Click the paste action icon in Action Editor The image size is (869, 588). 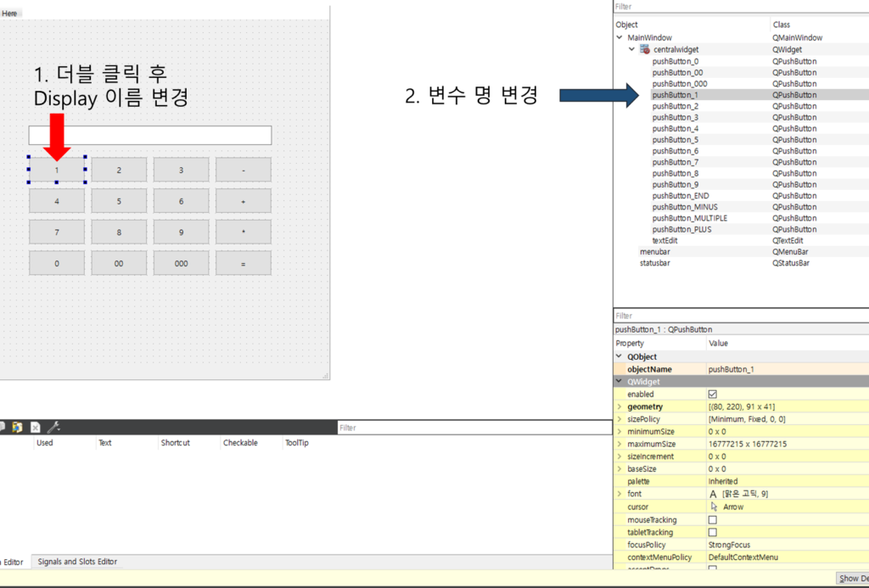(x=18, y=427)
